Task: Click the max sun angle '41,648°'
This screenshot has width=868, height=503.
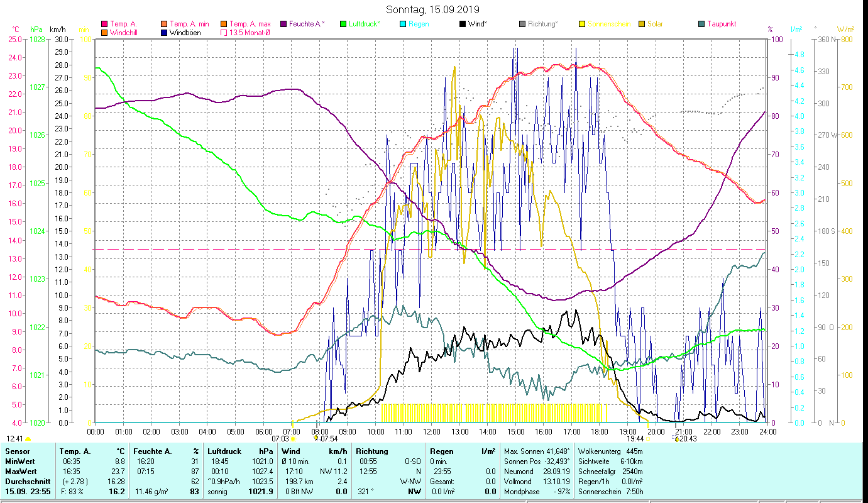Action: point(557,451)
